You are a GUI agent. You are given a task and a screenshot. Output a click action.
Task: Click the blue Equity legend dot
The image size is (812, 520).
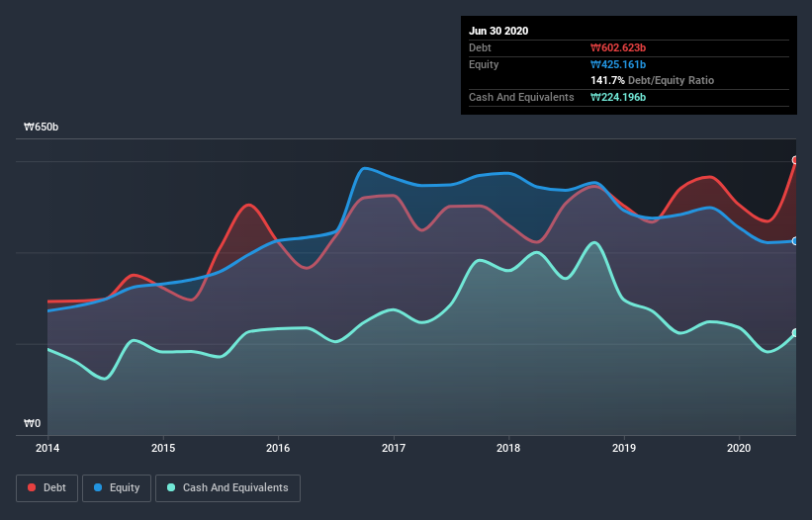pyautogui.click(x=98, y=487)
